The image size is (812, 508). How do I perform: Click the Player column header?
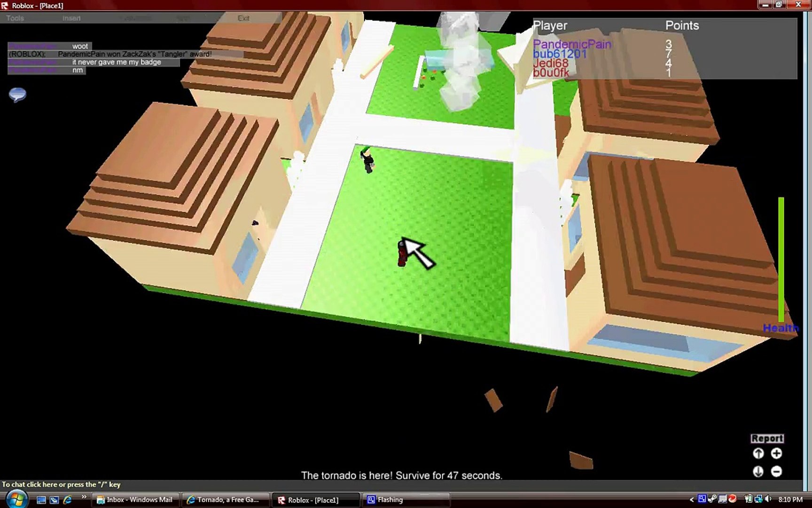550,26
